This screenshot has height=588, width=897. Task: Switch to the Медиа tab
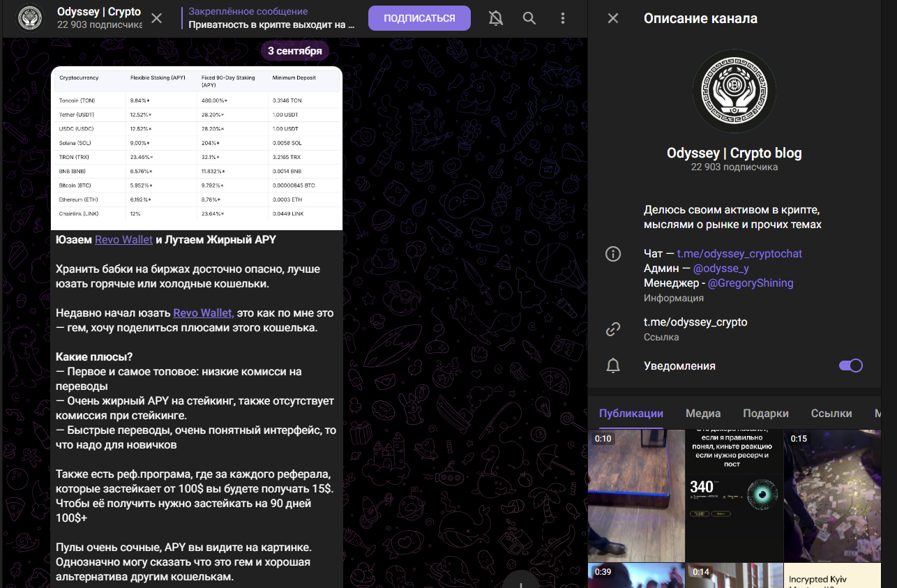click(703, 413)
